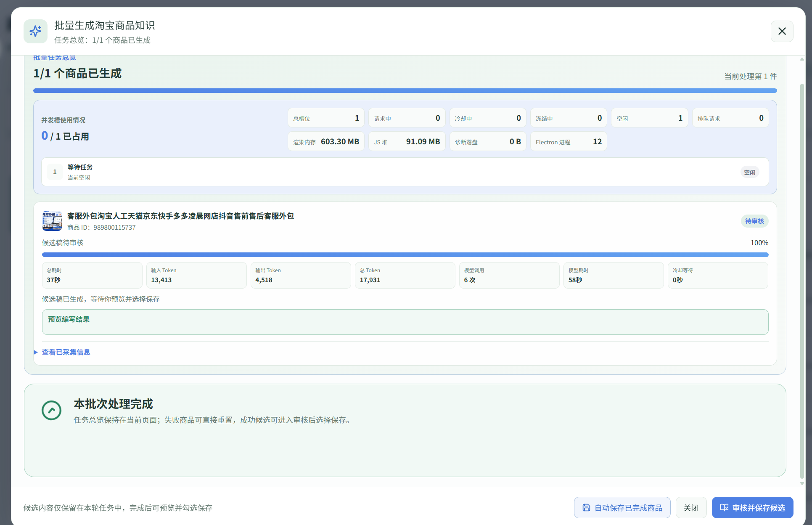Screen dimensions: 812x525
Task: Click the sparkle AI icon in dialog header
Action: click(x=35, y=31)
